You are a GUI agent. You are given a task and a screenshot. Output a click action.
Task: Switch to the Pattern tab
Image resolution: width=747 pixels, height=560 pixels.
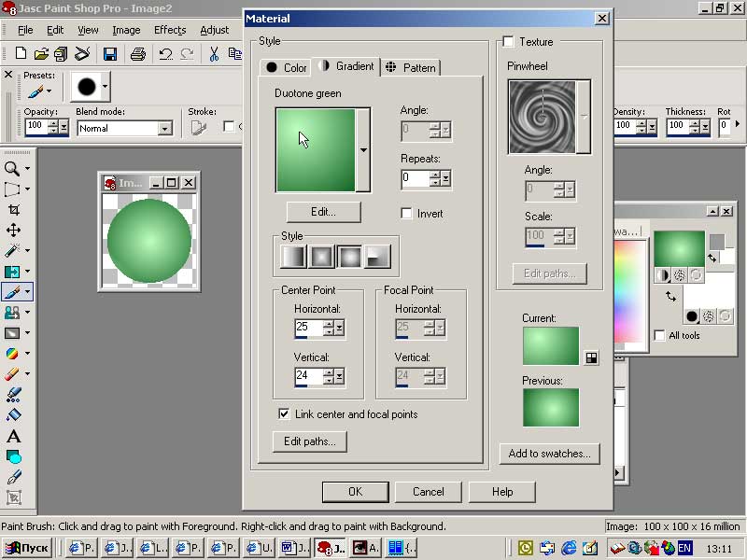click(412, 67)
